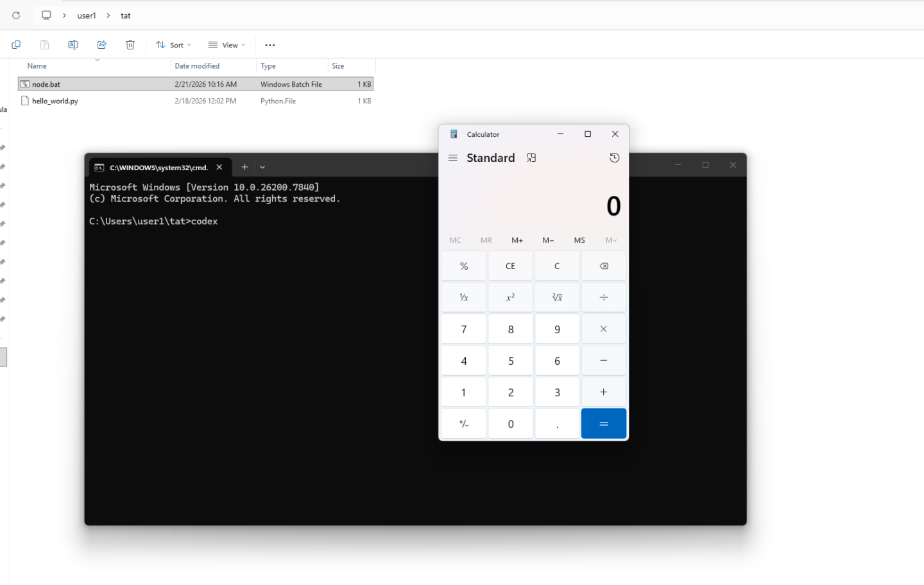The image size is (924, 585).
Task: Expand the chevron before tat in address bar
Action: click(108, 15)
